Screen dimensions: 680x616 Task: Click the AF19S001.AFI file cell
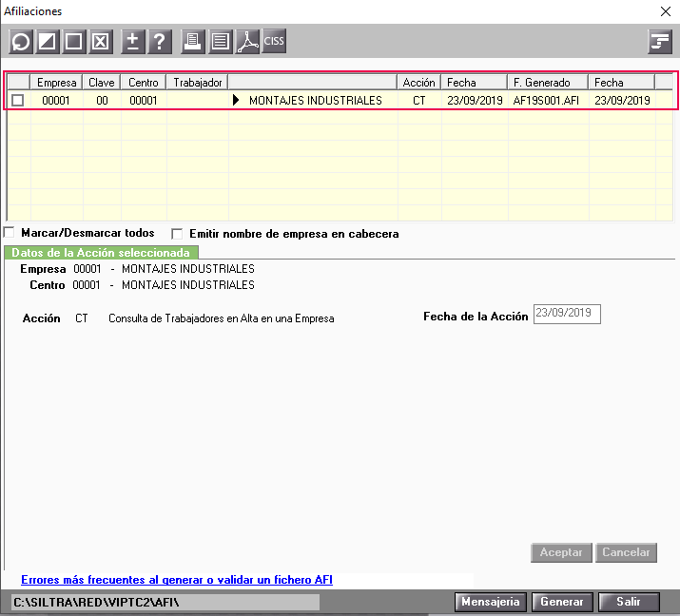coord(546,101)
